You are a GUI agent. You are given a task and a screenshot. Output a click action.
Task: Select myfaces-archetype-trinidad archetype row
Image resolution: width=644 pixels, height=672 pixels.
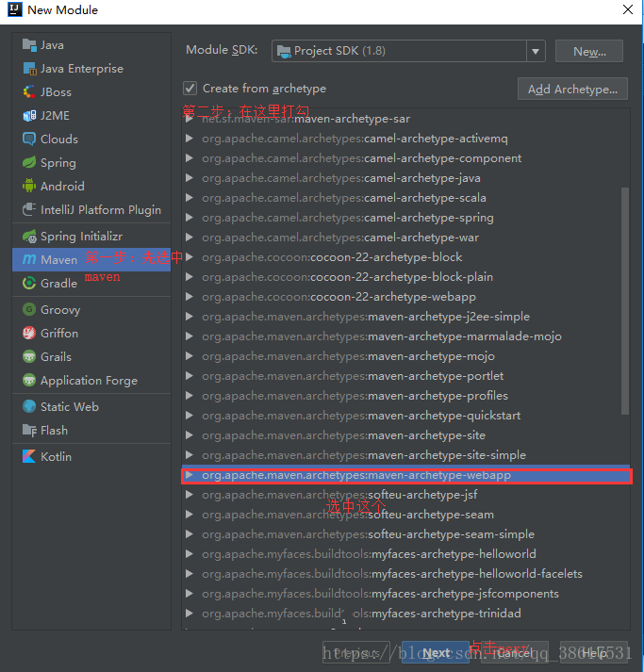[405, 614]
